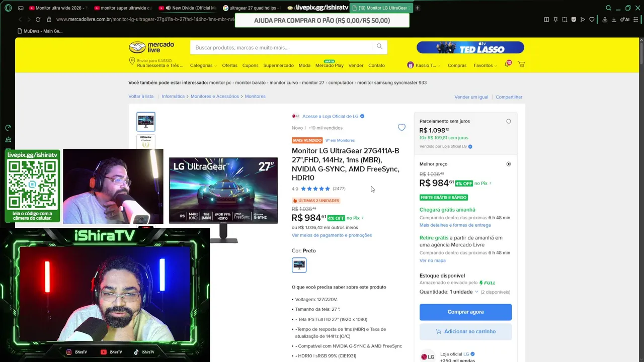Screen dimensions: 644x362
Task: Expand Pix discount details chevron in buy box
Action: 491,184
